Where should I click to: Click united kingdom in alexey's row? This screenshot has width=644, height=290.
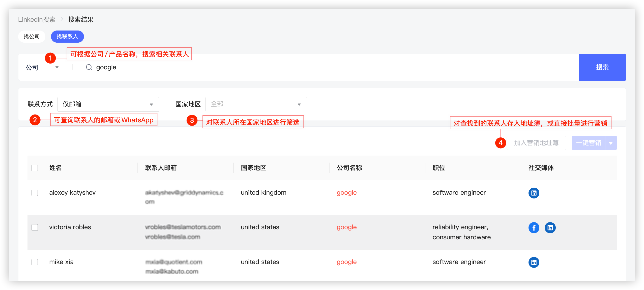click(264, 193)
